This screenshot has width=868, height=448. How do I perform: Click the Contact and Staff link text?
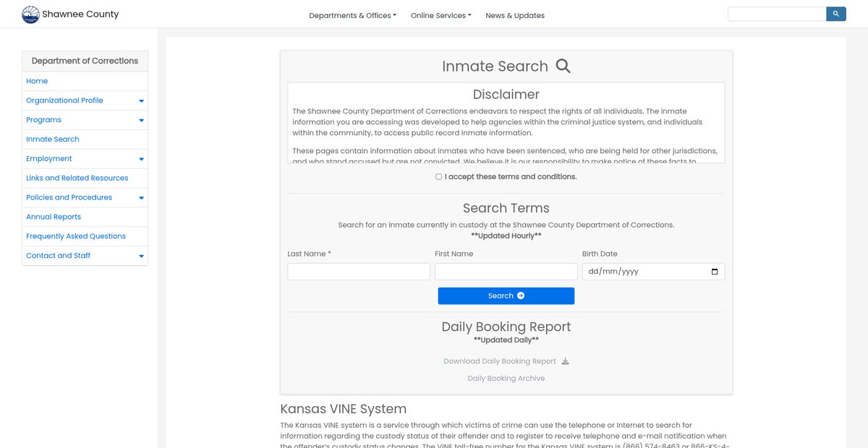[x=58, y=256]
